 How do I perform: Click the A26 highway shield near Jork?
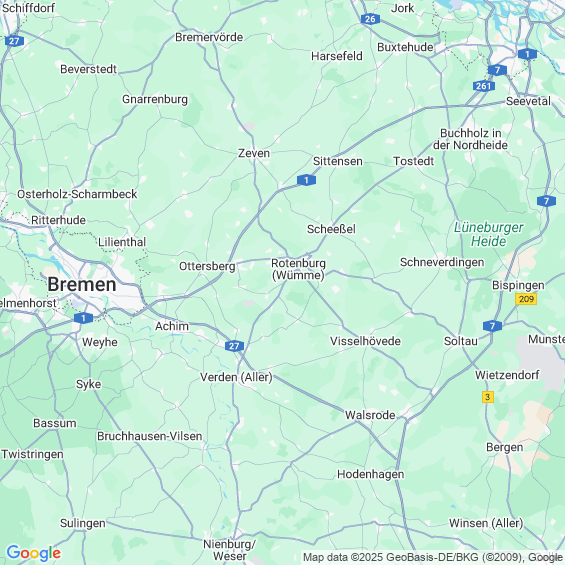(370, 19)
